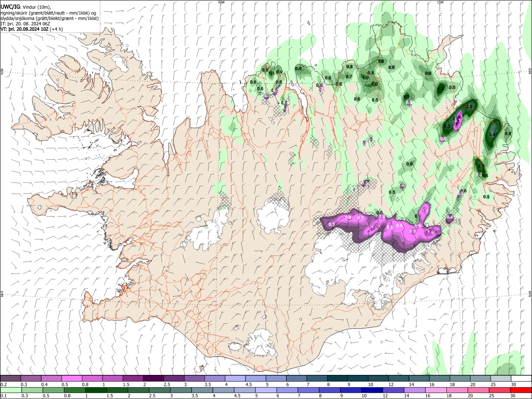Screen dimensions: 532x399
Task: Click the rain scale swatch labeled 8
Action: [x=330, y=390]
